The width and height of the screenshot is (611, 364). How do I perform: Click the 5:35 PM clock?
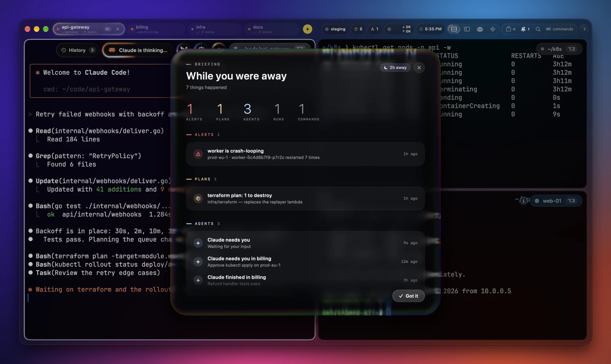pos(430,29)
